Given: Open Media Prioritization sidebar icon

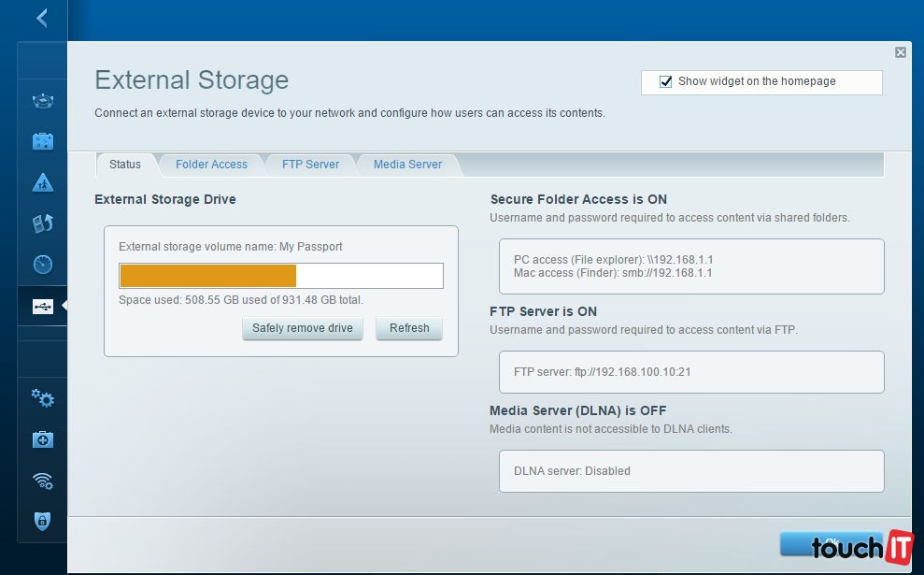Looking at the screenshot, I should pos(43,223).
